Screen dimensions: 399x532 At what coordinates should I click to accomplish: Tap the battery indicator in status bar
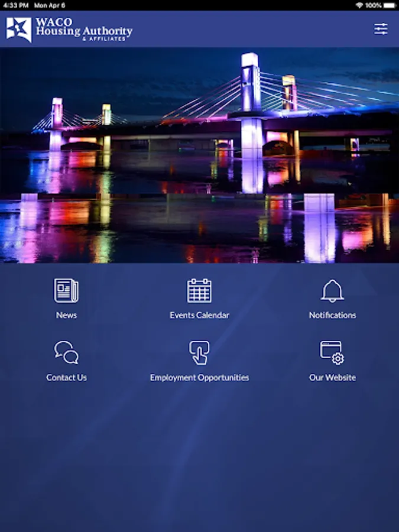pyautogui.click(x=390, y=5)
